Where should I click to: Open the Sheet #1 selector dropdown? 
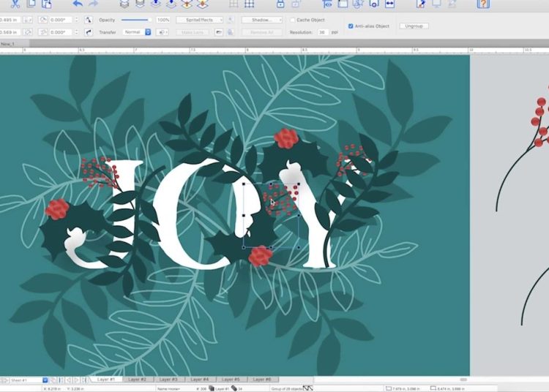click(45, 380)
